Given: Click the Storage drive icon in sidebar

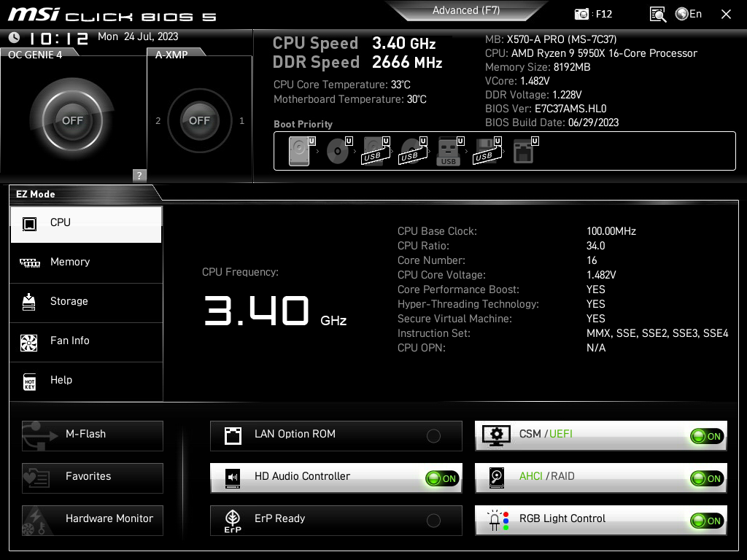Looking at the screenshot, I should tap(29, 302).
